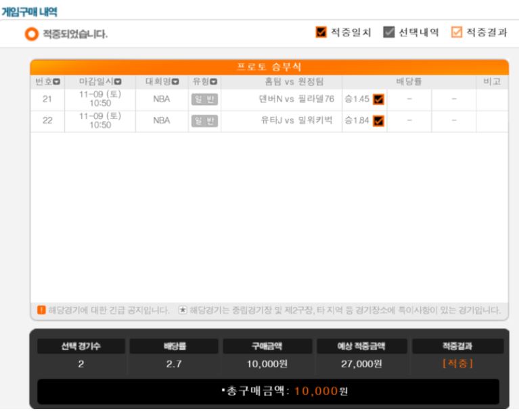
Task: Click the 일반 type badge for game 21
Action: pyautogui.click(x=204, y=99)
